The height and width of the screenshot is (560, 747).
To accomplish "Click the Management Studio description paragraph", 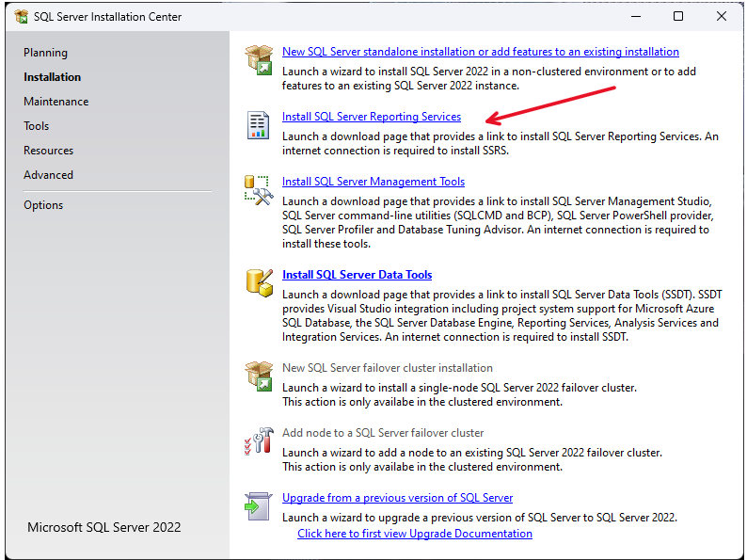I will (498, 222).
